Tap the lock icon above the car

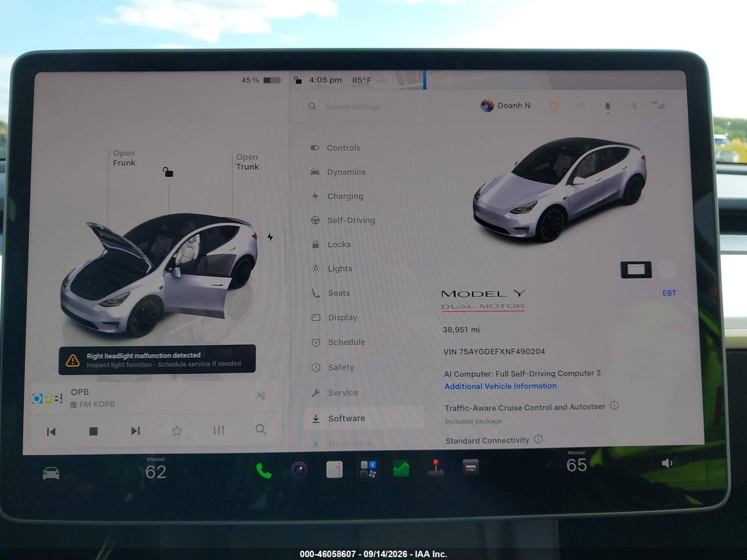coord(168,171)
